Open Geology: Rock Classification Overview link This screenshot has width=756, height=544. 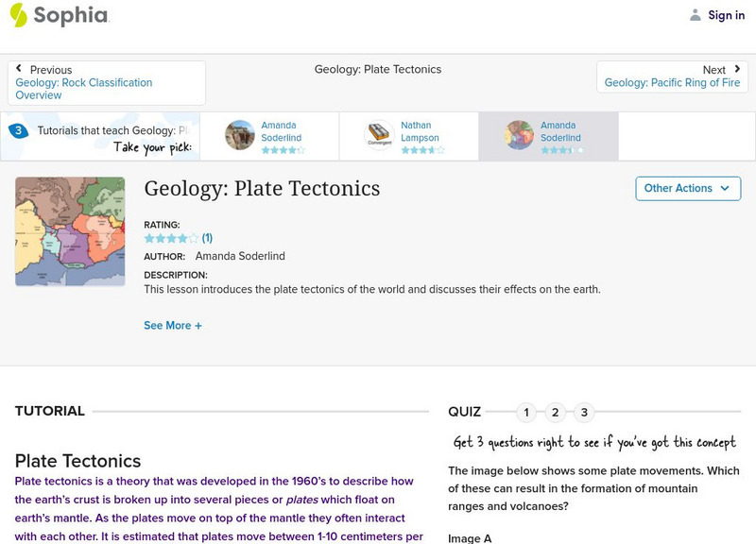tap(83, 89)
